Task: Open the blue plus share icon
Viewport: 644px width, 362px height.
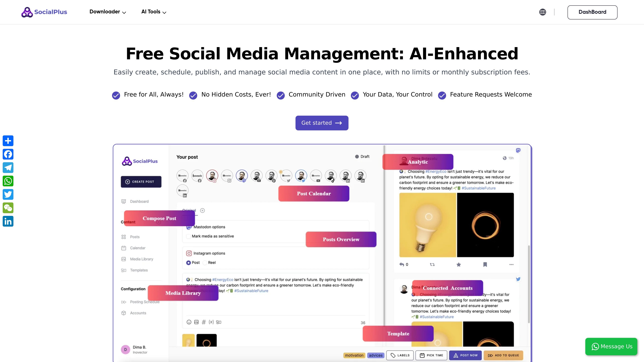Action: [x=8, y=141]
